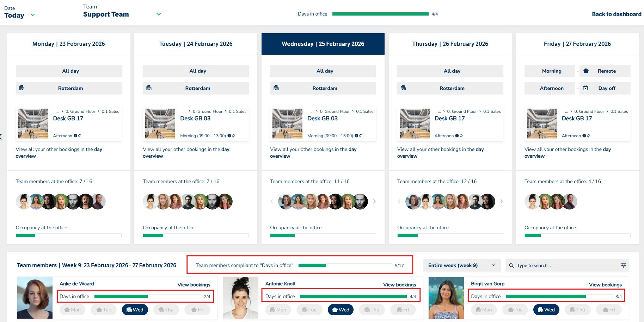Screen dimensions: 644x322
Task: Toggle Birgit van Gorp's Fri day chip
Action: tap(609, 310)
